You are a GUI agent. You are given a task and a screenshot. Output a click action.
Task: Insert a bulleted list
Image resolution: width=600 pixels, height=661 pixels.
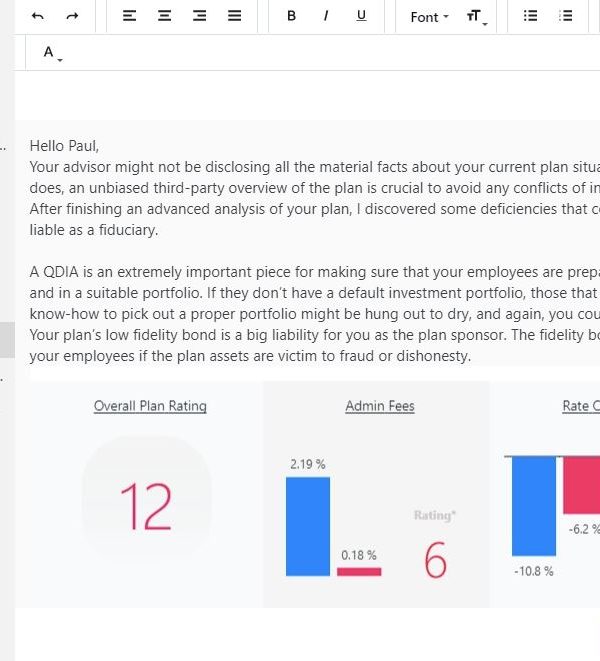coord(531,16)
